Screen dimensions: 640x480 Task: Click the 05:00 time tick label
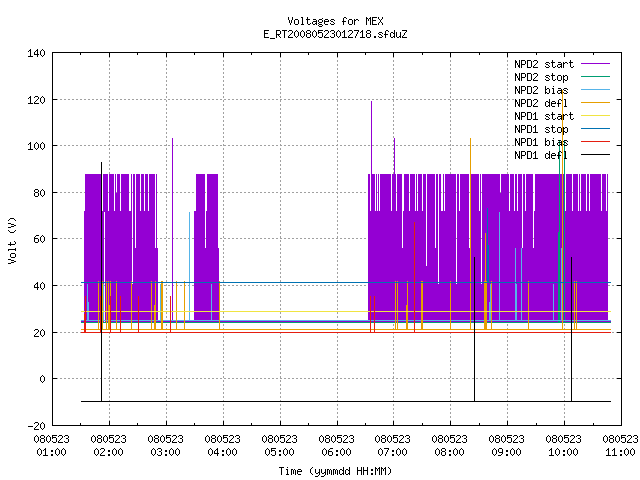pos(280,453)
